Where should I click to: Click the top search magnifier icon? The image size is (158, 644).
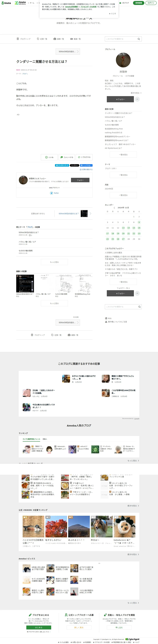point(139,39)
